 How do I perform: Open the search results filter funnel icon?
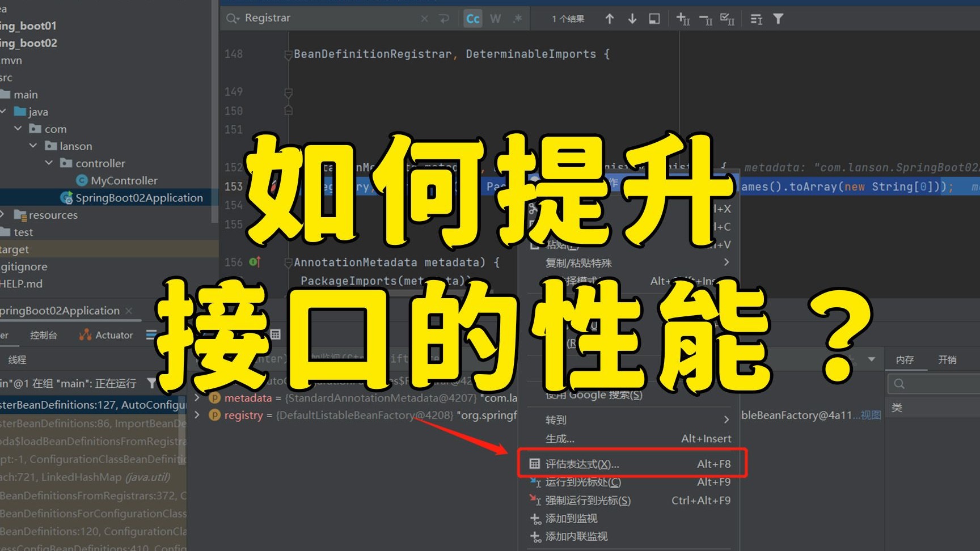778,18
